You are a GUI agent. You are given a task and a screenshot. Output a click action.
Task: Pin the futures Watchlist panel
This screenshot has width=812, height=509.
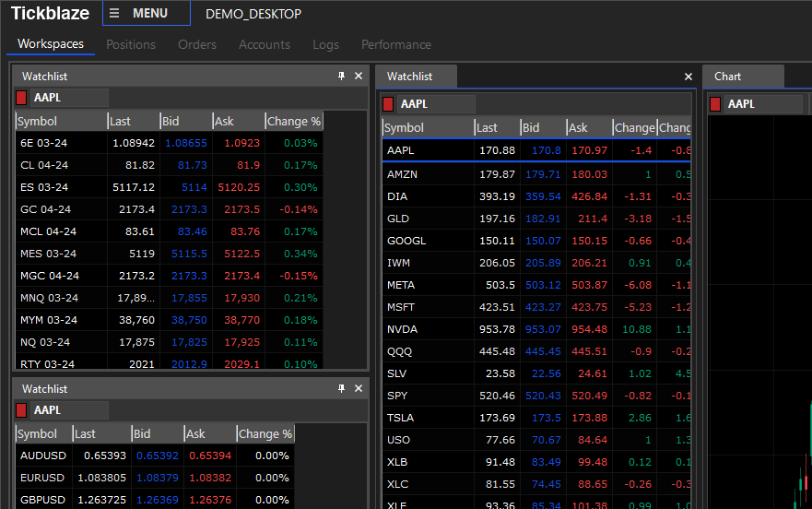pyautogui.click(x=341, y=77)
